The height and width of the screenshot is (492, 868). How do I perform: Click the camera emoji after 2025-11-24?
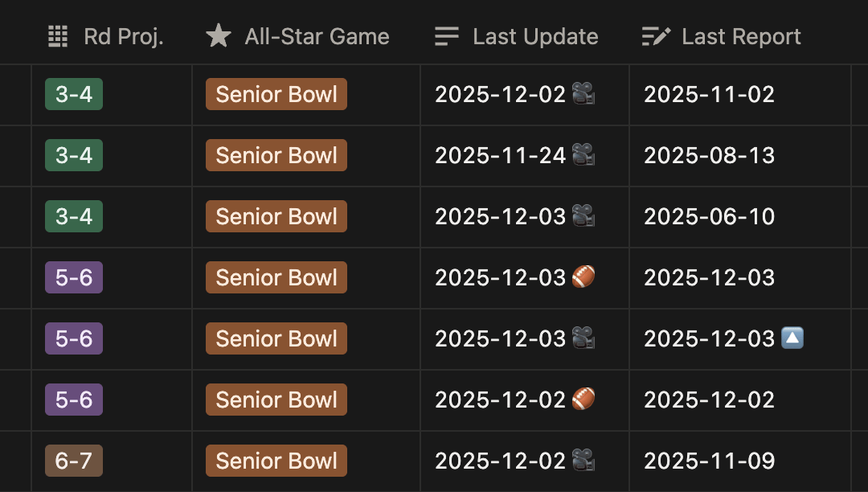coord(583,154)
